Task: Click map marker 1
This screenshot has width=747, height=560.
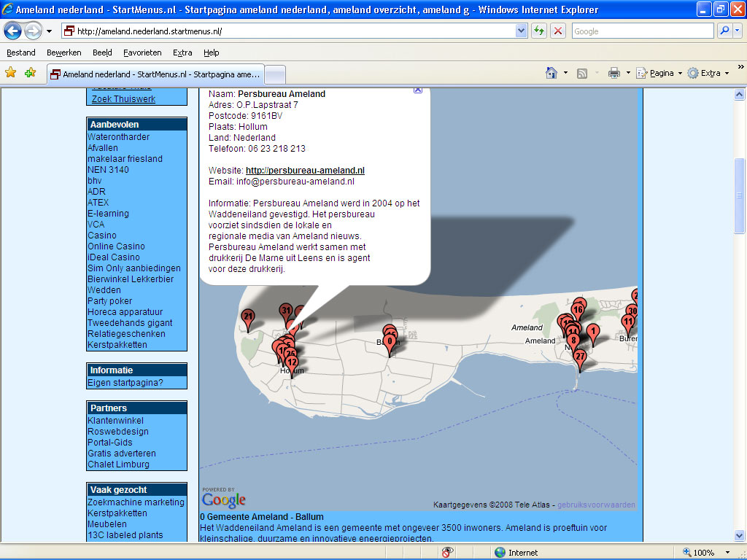Action: click(592, 331)
